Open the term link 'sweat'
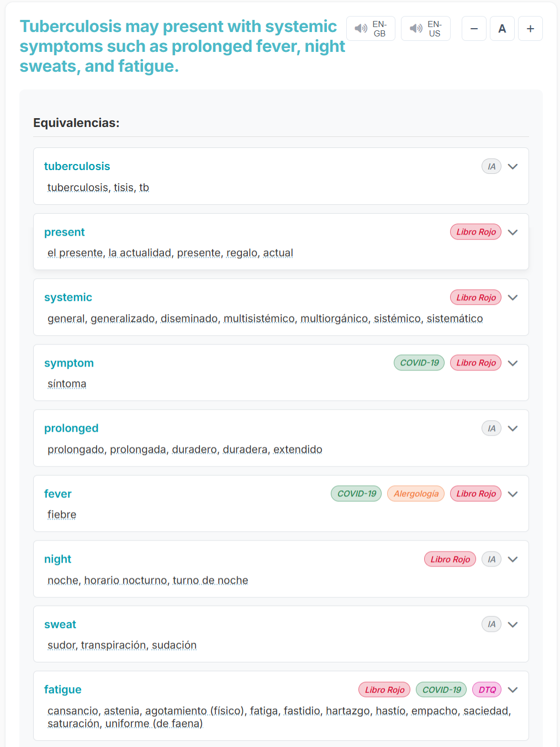 [60, 624]
